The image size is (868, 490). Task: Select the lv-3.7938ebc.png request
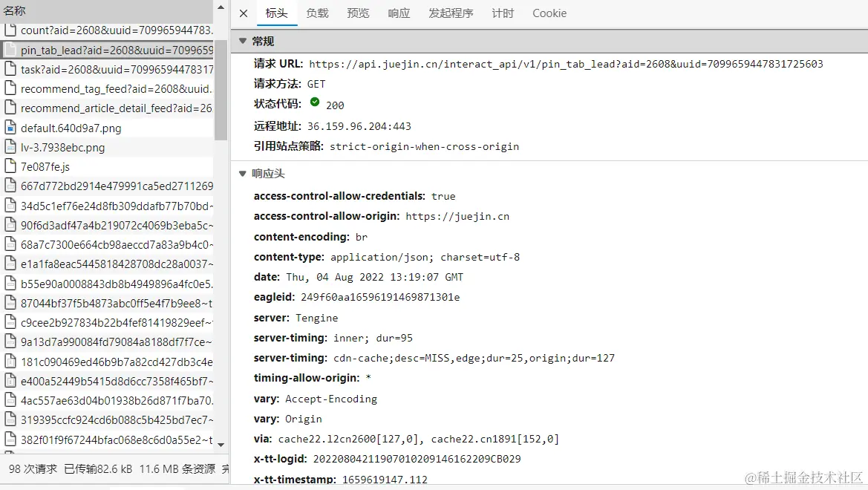click(x=107, y=147)
